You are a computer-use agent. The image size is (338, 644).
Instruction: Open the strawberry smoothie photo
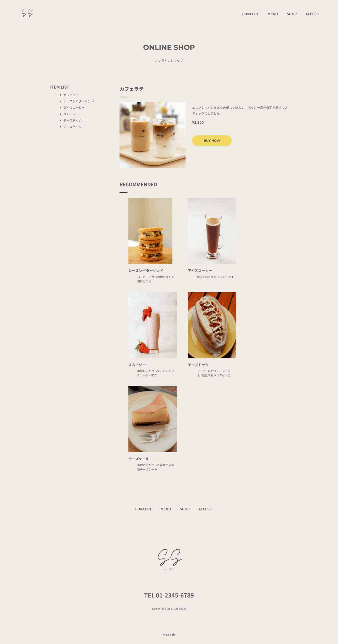pos(152,325)
